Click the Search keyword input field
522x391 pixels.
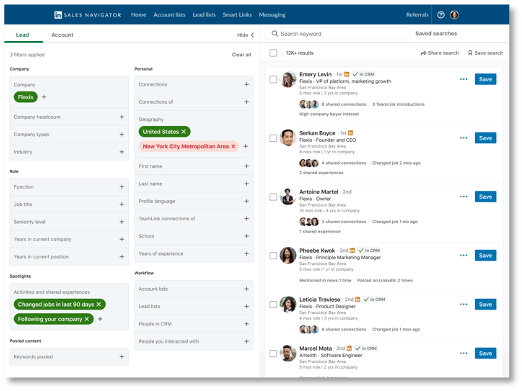(x=337, y=34)
